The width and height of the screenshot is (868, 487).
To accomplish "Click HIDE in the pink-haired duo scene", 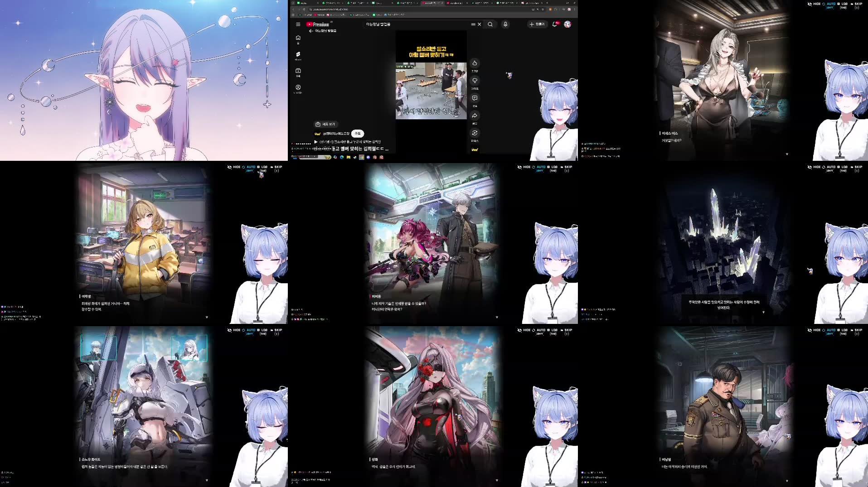I will pyautogui.click(x=524, y=167).
